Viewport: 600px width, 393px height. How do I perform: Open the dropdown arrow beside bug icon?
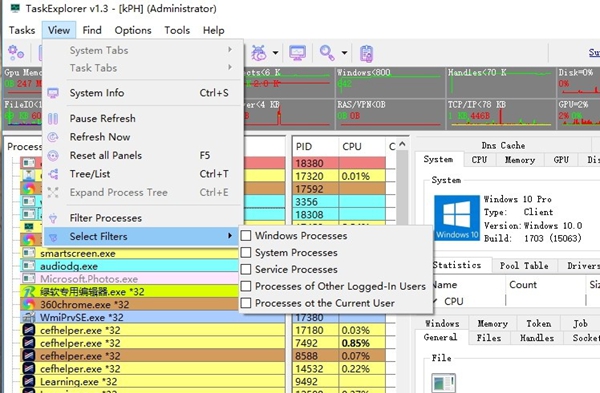pos(275,53)
